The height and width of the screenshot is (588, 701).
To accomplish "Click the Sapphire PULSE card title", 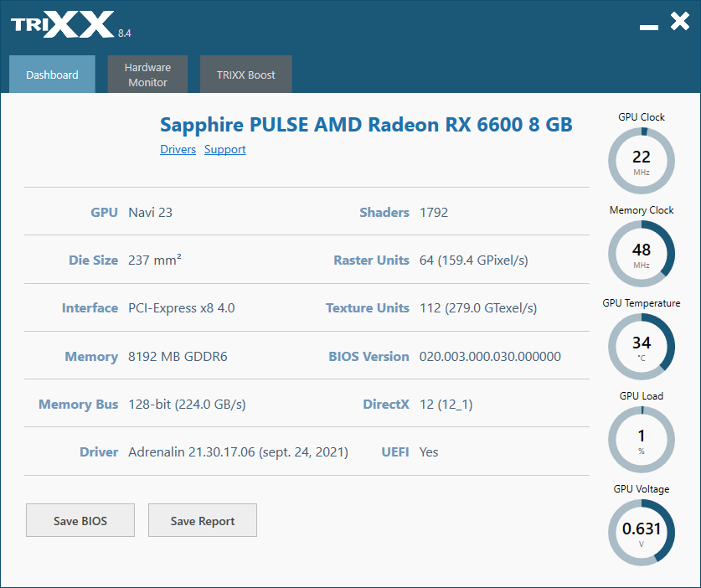I will [x=366, y=125].
